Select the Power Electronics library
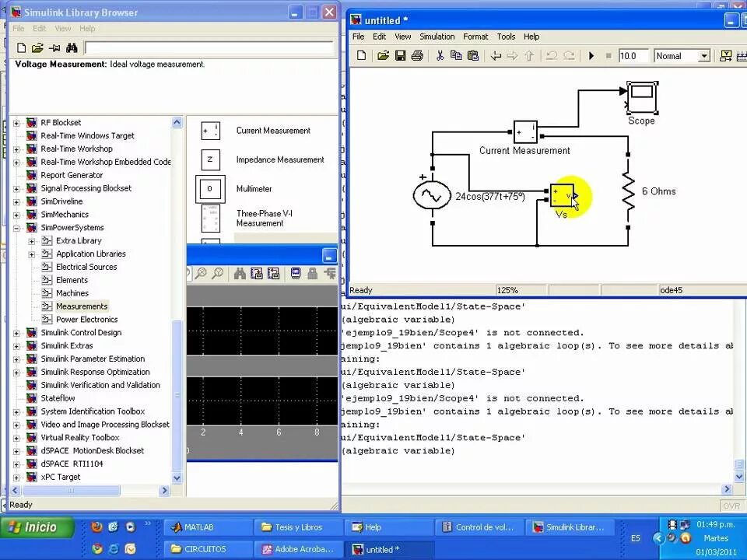This screenshot has height=560, width=747. (86, 320)
